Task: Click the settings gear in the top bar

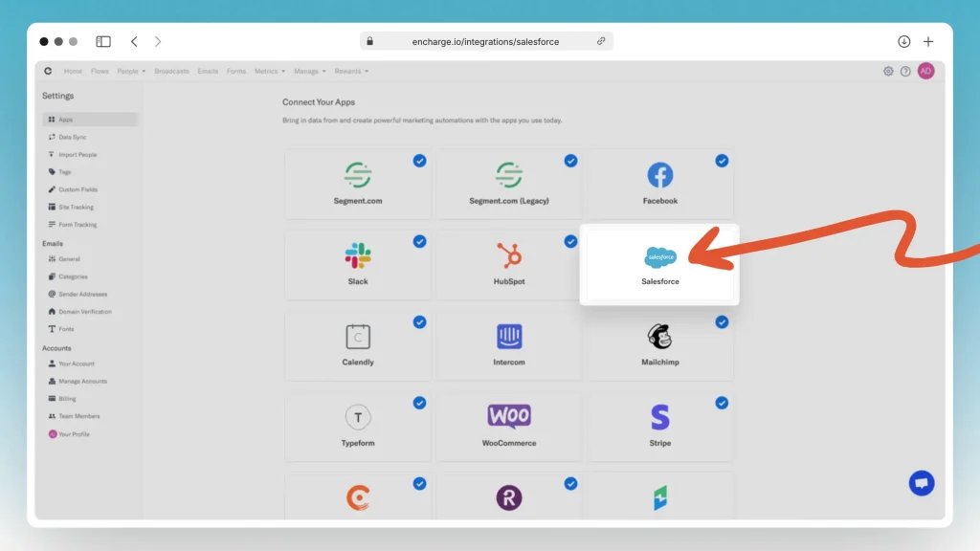Action: tap(888, 71)
